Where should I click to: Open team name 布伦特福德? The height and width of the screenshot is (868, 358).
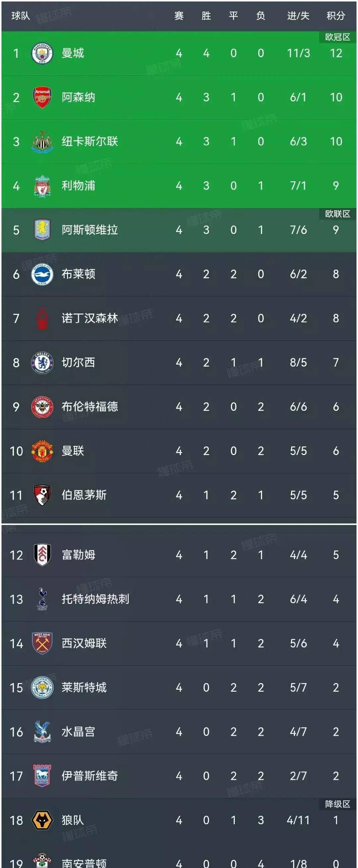click(90, 406)
